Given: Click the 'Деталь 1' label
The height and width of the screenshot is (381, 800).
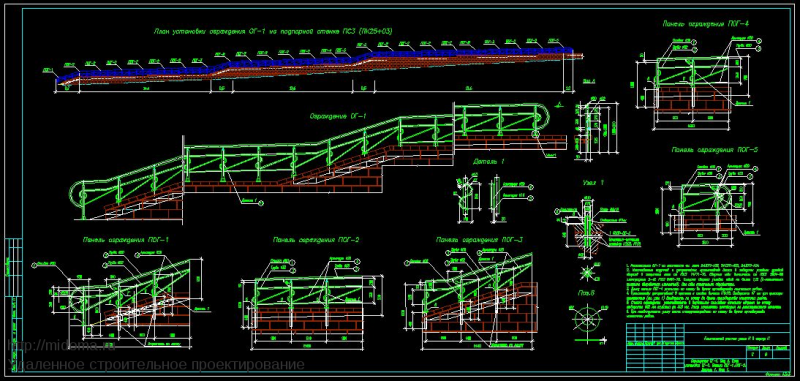Looking at the screenshot, I should 488,161.
